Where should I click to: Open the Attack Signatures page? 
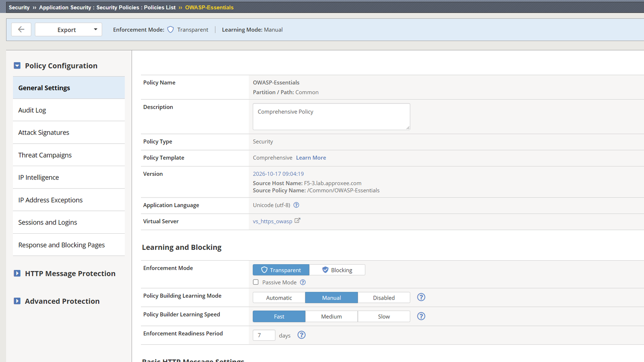pyautogui.click(x=69, y=132)
